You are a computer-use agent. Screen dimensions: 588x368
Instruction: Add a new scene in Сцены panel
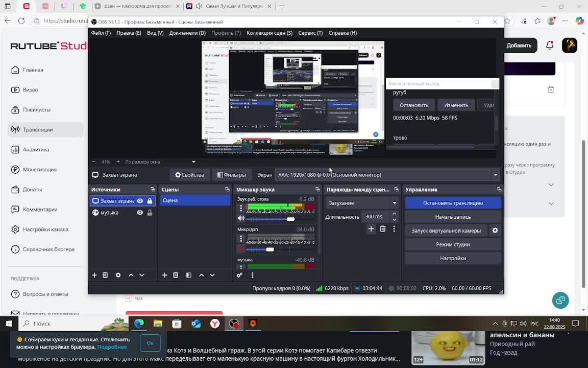coord(165,275)
